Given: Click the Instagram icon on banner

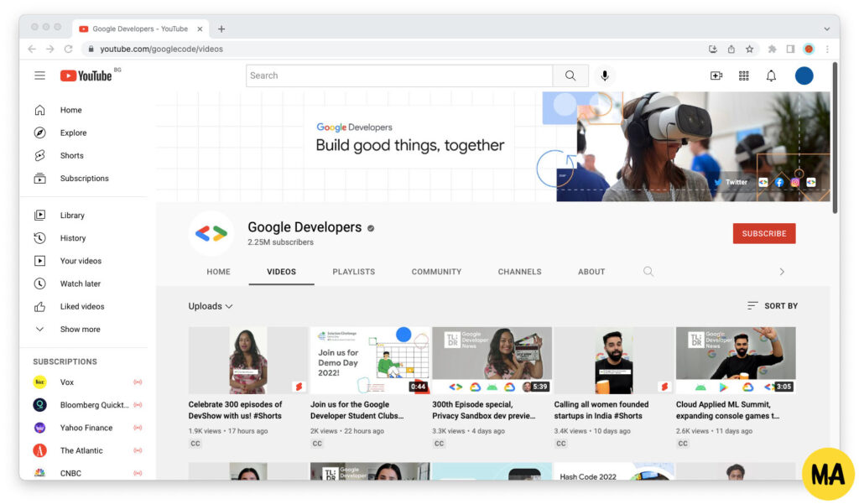Looking at the screenshot, I should tap(795, 183).
